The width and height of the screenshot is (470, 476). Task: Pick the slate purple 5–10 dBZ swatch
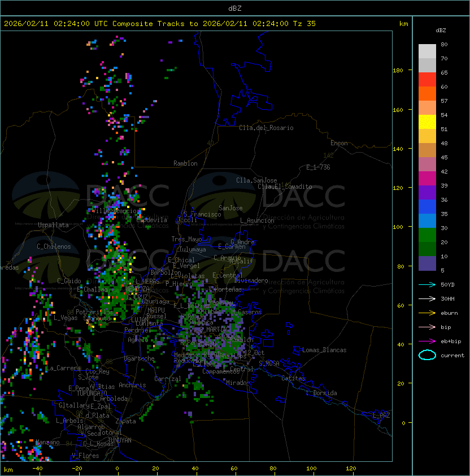point(427,263)
